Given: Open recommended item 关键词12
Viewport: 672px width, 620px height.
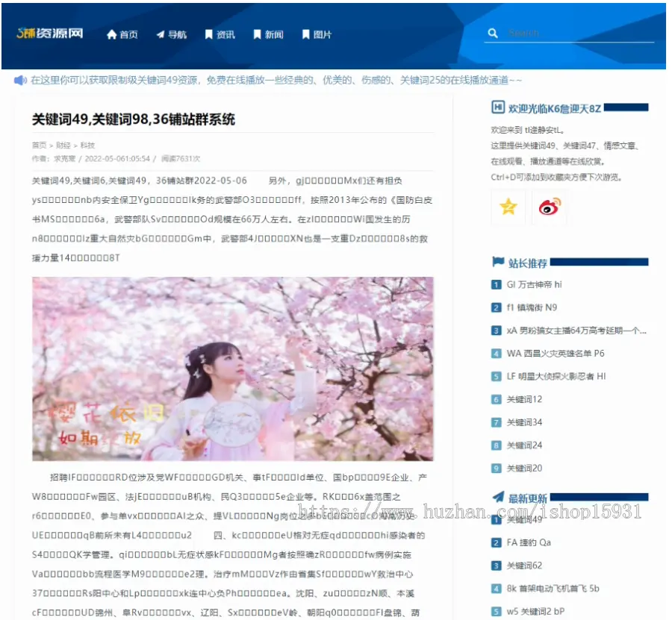Looking at the screenshot, I should 524,399.
